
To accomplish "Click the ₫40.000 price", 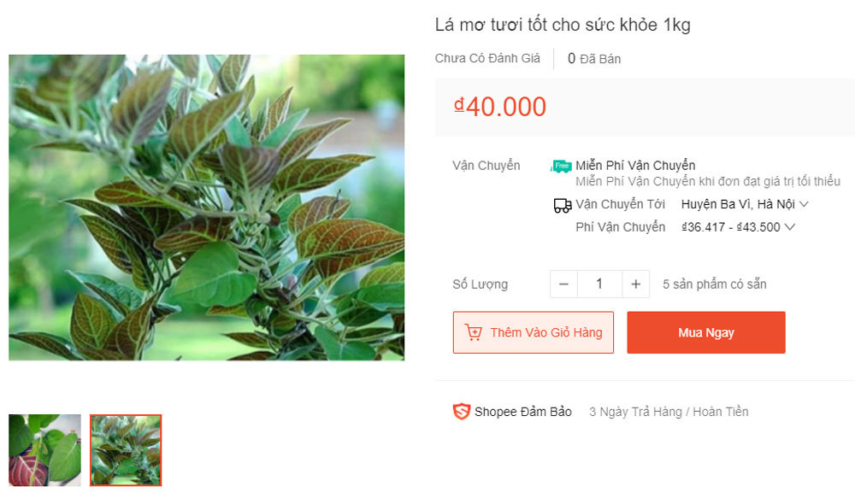I will [500, 107].
